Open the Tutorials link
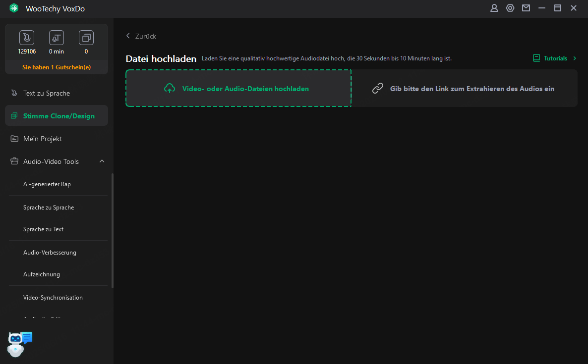The width and height of the screenshot is (588, 364). point(555,58)
